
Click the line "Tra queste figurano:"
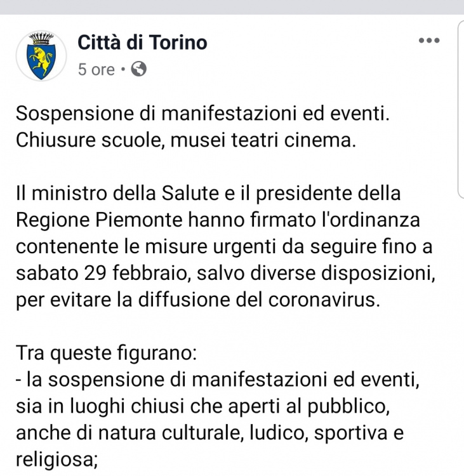tap(106, 353)
